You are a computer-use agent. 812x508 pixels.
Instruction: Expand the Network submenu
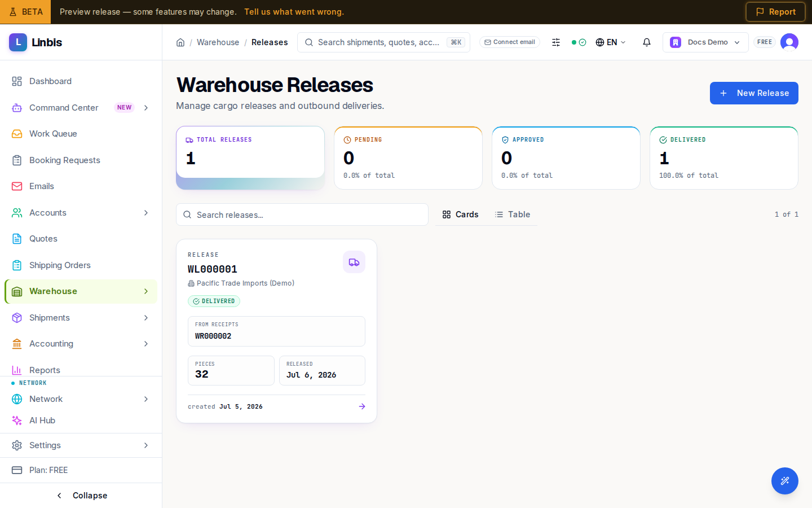coord(146,399)
